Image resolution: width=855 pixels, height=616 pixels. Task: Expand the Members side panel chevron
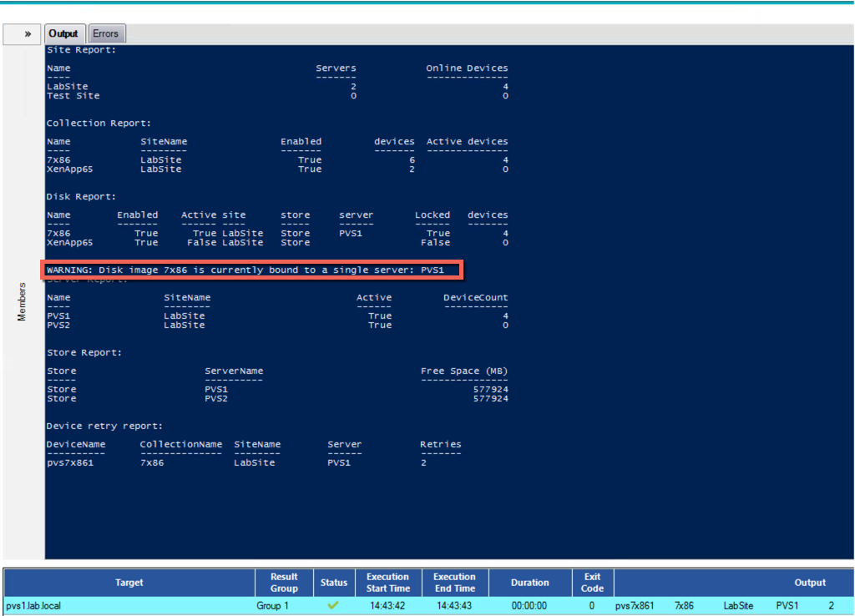point(28,33)
